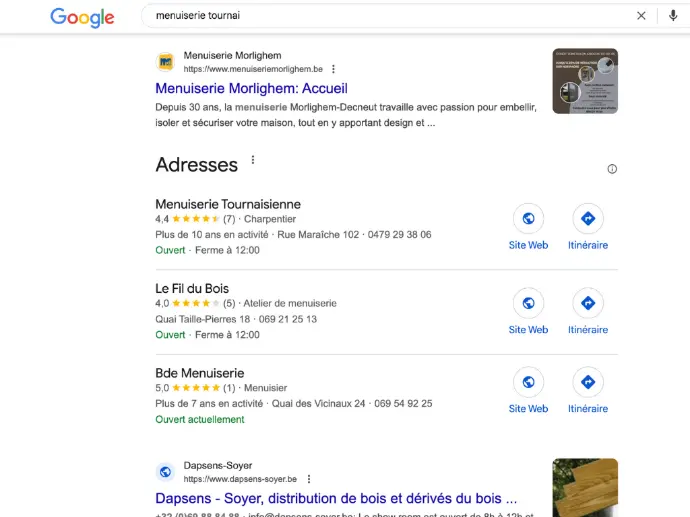Click the Menuiserie Morlighem favicon
The image size is (690, 517).
pyautogui.click(x=165, y=62)
